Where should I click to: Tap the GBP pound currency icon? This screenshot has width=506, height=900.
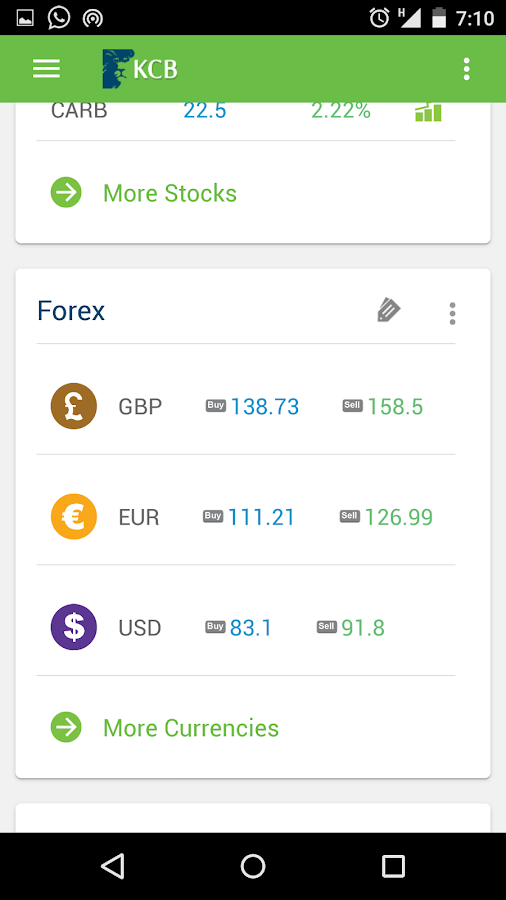click(x=73, y=406)
